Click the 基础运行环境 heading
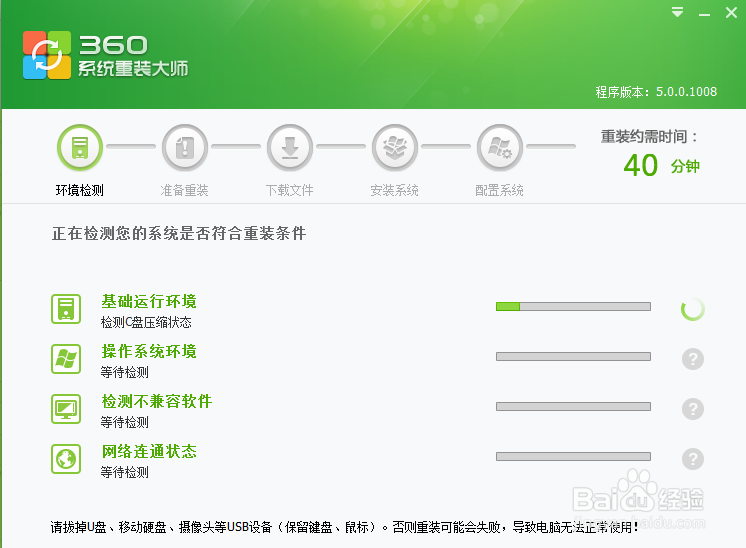 coord(149,301)
